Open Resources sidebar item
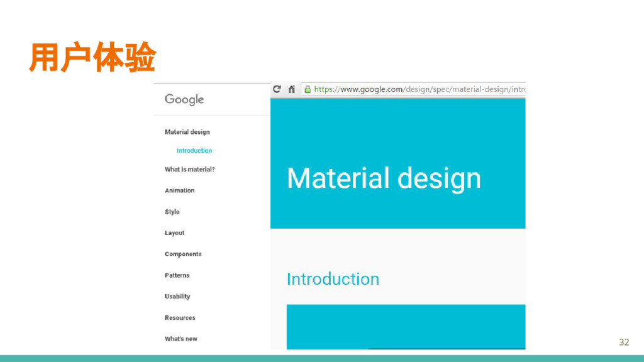The image size is (644, 362). click(x=180, y=317)
